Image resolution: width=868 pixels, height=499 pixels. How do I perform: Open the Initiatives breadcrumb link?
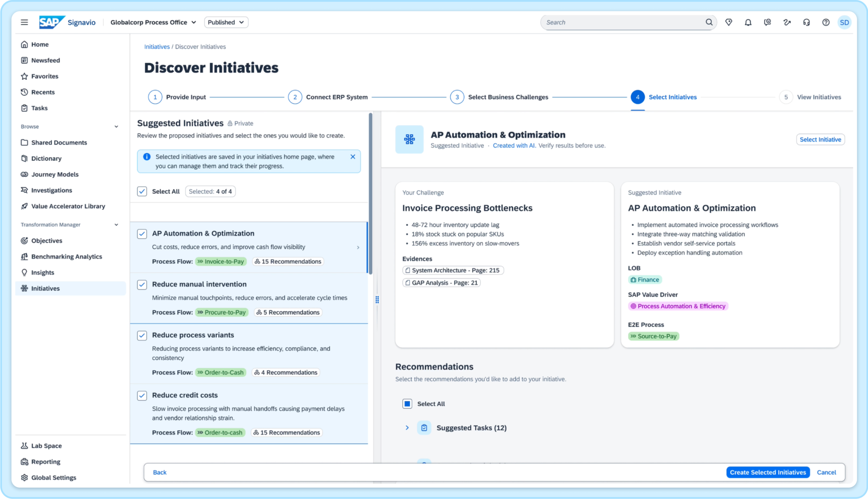click(157, 46)
